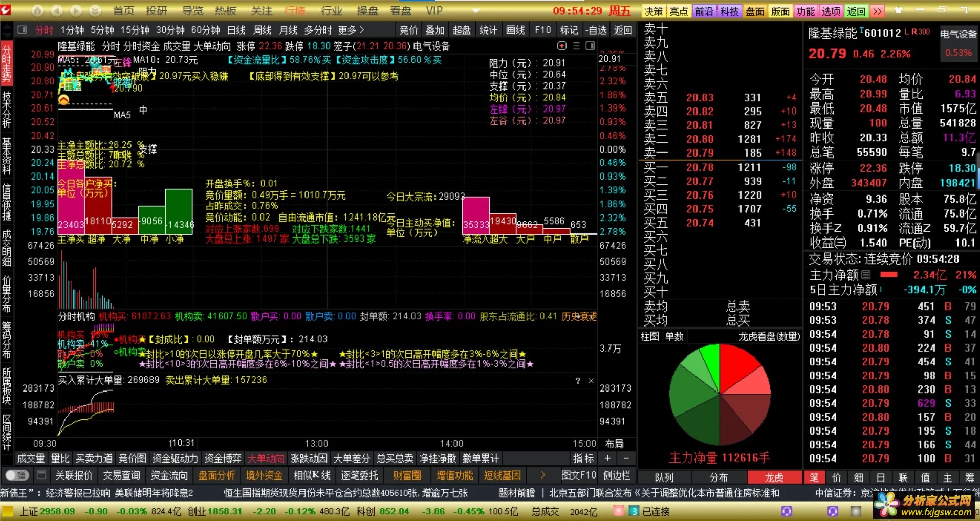Go back with the left arrow icon
Screen dimensions: 980x521
(x=57, y=10)
